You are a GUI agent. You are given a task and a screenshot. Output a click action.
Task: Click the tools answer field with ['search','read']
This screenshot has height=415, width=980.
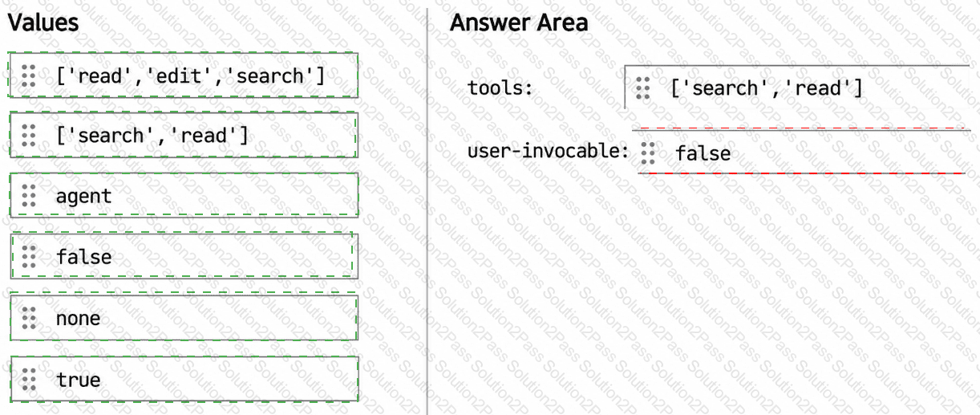pos(797,87)
